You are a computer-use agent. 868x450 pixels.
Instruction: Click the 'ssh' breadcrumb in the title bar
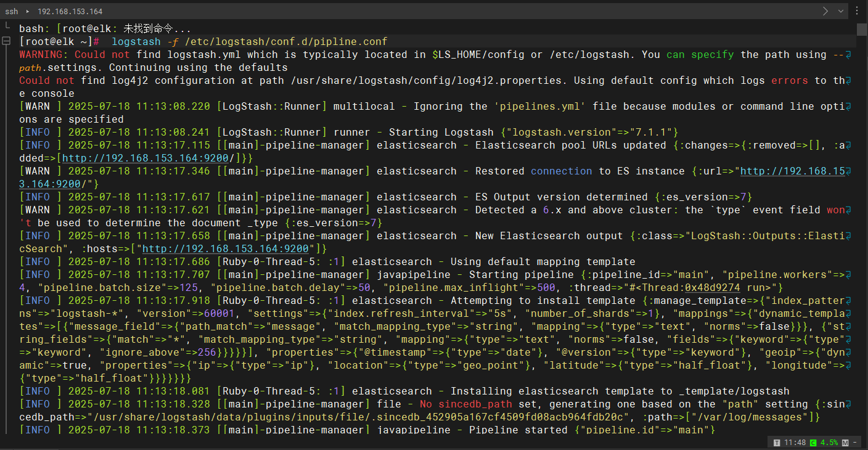(12, 11)
